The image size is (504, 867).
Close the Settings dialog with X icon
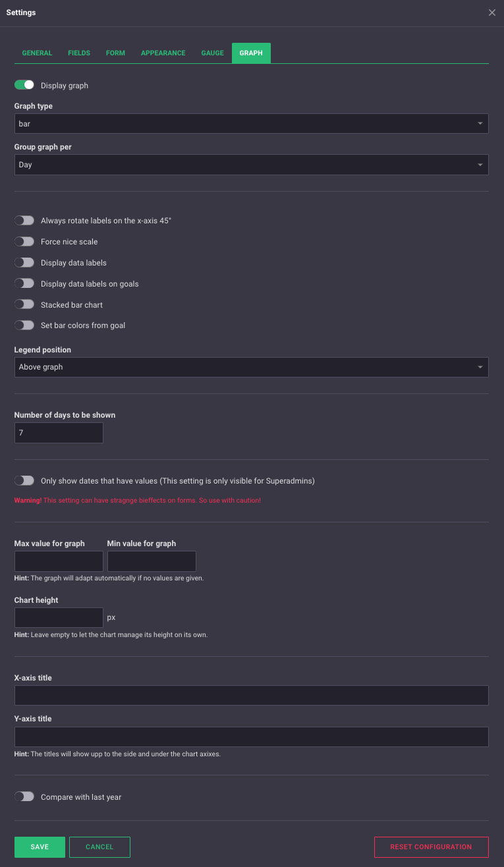point(492,13)
